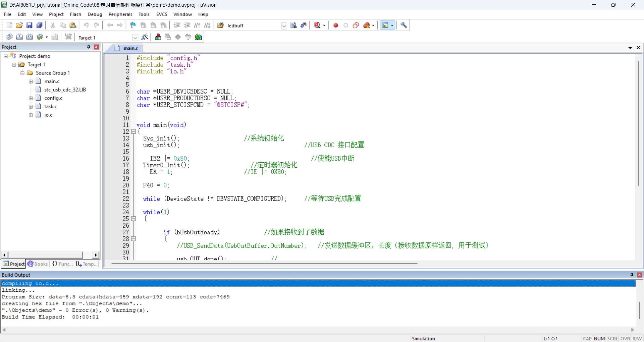Unindent selected lines icon

pos(187,25)
